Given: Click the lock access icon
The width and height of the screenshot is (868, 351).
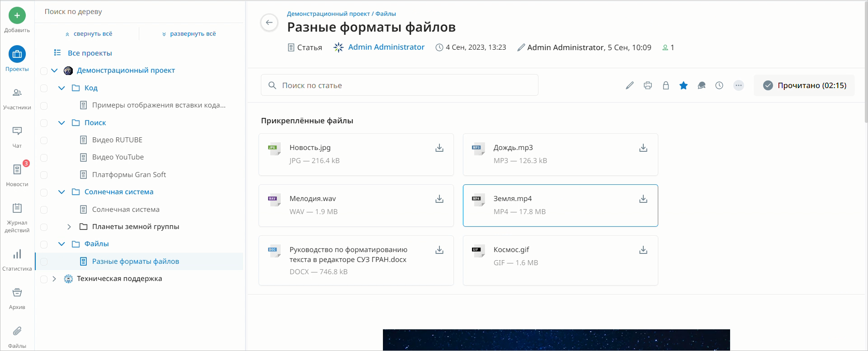Looking at the screenshot, I should [x=666, y=85].
